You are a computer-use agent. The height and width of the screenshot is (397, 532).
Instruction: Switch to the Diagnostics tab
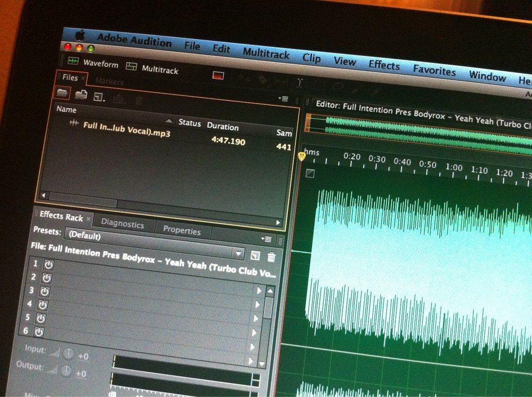tap(123, 223)
